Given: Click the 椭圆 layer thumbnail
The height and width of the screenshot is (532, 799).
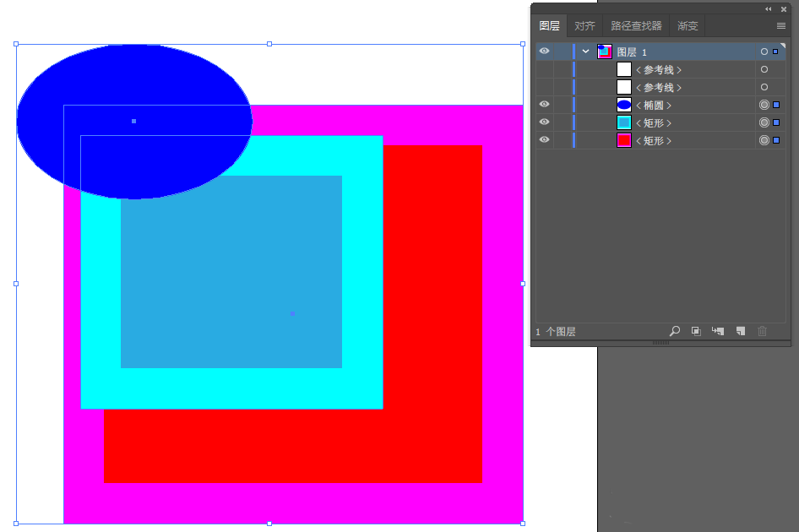Looking at the screenshot, I should coord(623,105).
